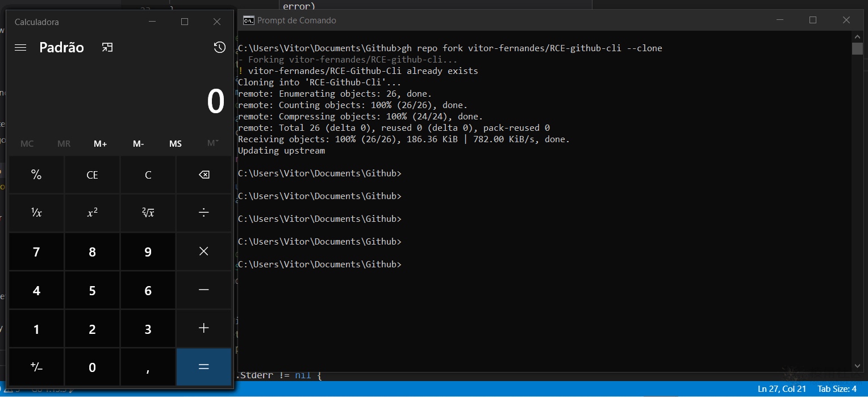Open the calculator hamburger navigation menu
Screen dimensions: 868x397
tap(20, 48)
